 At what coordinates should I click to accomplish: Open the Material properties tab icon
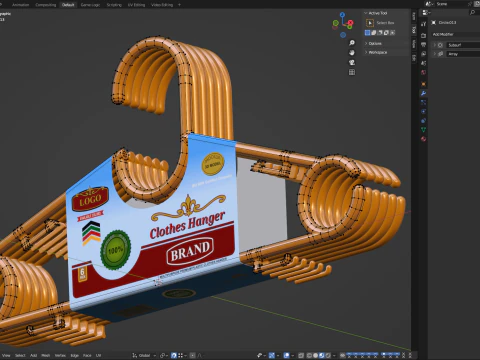[x=423, y=139]
